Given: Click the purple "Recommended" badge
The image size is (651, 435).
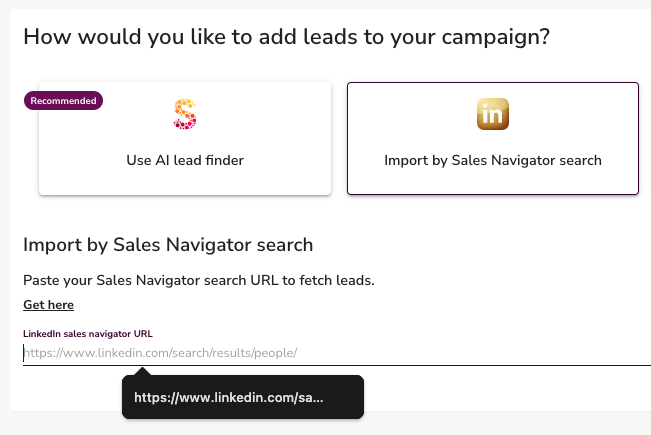Looking at the screenshot, I should 63,101.
